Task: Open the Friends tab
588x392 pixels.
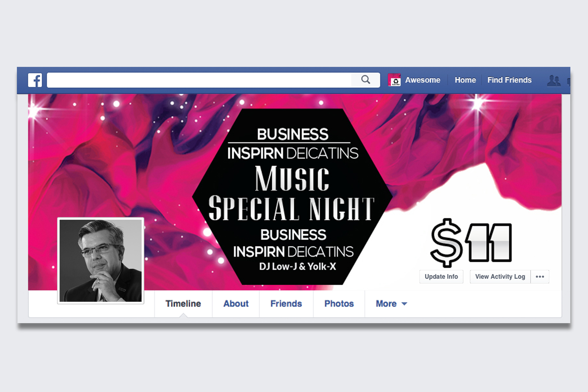Action: 286,304
